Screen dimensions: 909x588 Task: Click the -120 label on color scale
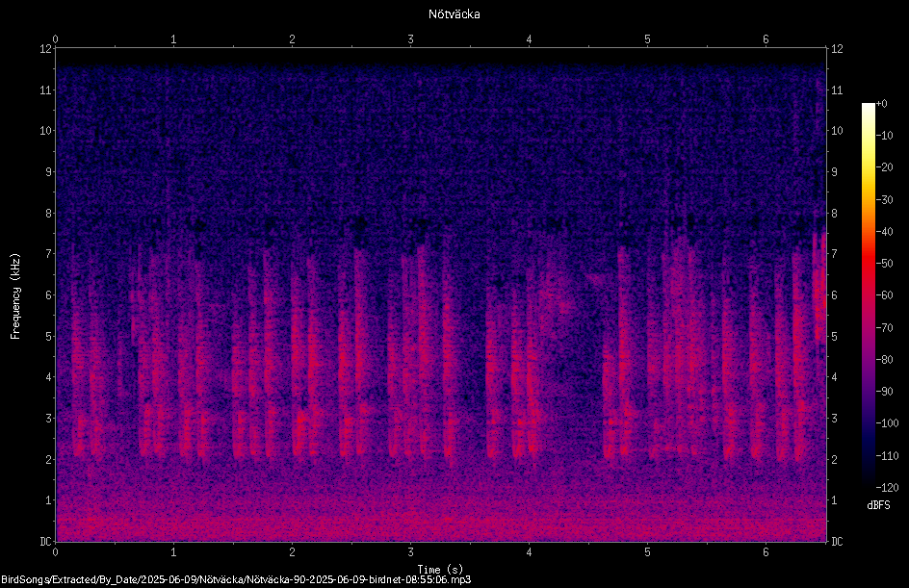point(887,487)
